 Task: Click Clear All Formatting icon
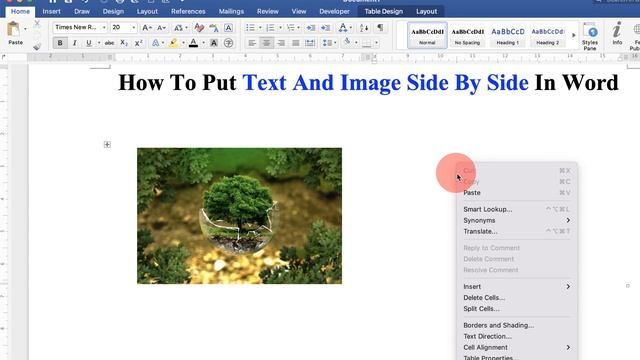(199, 28)
